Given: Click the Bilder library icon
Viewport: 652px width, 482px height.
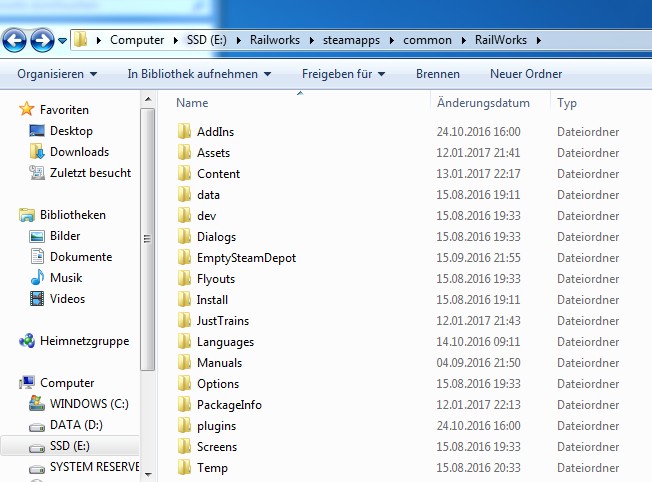Looking at the screenshot, I should coord(37,236).
